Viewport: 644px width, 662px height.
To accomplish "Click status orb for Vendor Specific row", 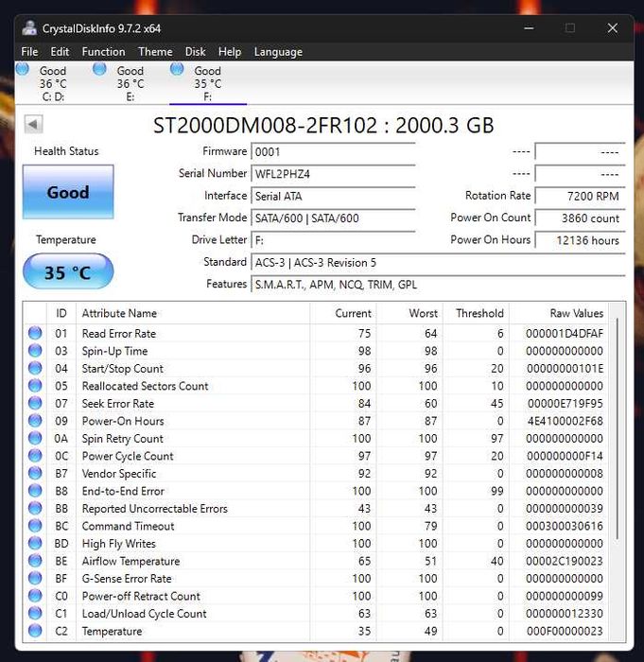I will click(x=35, y=473).
